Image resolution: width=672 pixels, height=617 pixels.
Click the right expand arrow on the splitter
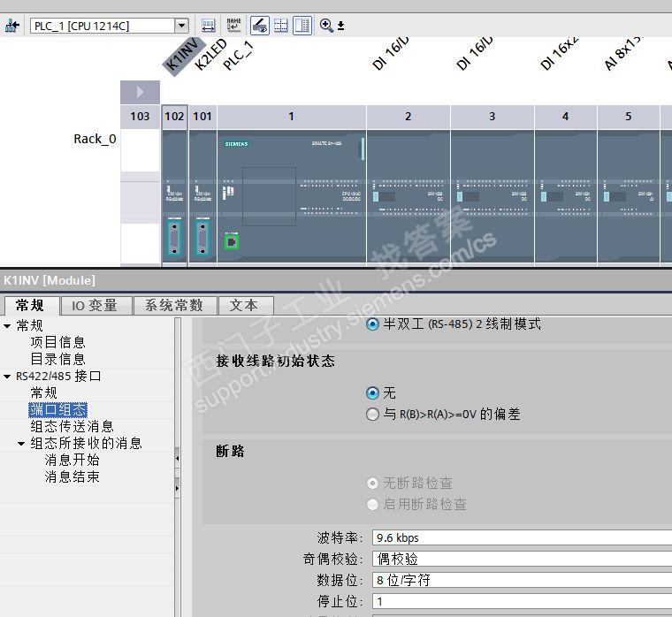click(178, 488)
